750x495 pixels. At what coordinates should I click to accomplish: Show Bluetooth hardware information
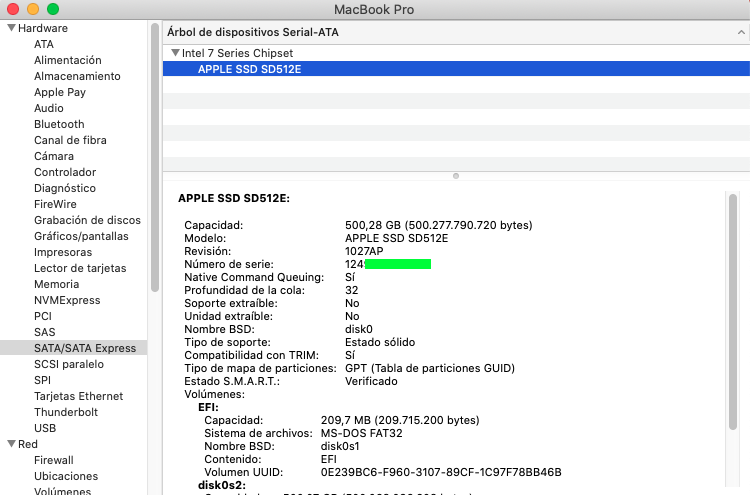59,124
